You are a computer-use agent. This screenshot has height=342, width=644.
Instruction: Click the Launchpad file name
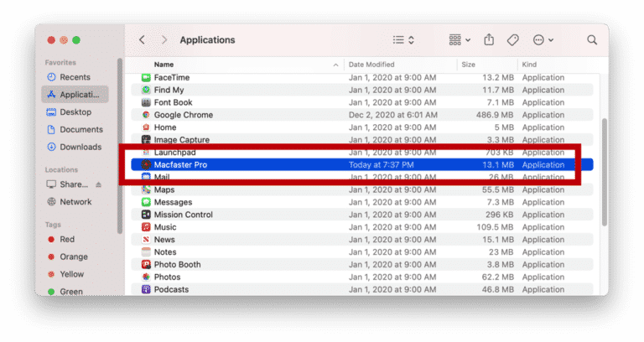pos(174,153)
